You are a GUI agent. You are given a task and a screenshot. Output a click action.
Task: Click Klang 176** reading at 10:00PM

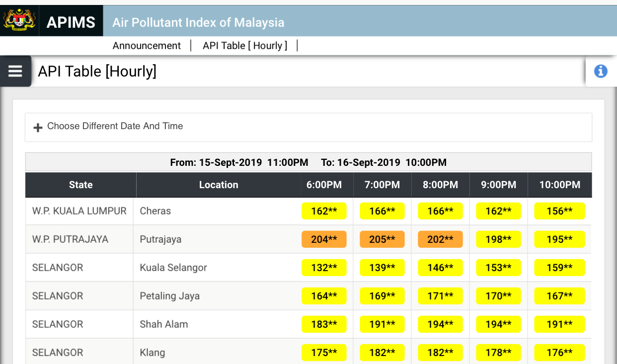[559, 353]
